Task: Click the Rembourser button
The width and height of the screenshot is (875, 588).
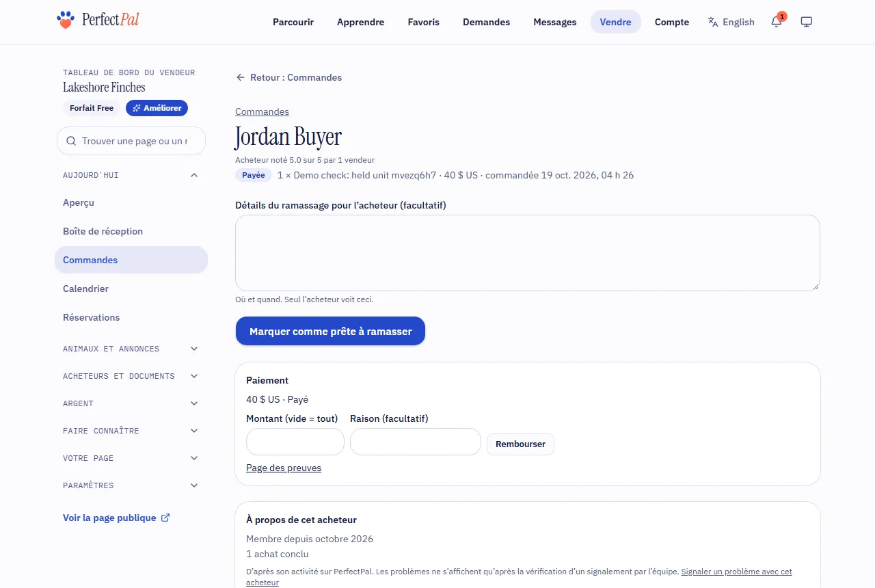Action: [520, 444]
